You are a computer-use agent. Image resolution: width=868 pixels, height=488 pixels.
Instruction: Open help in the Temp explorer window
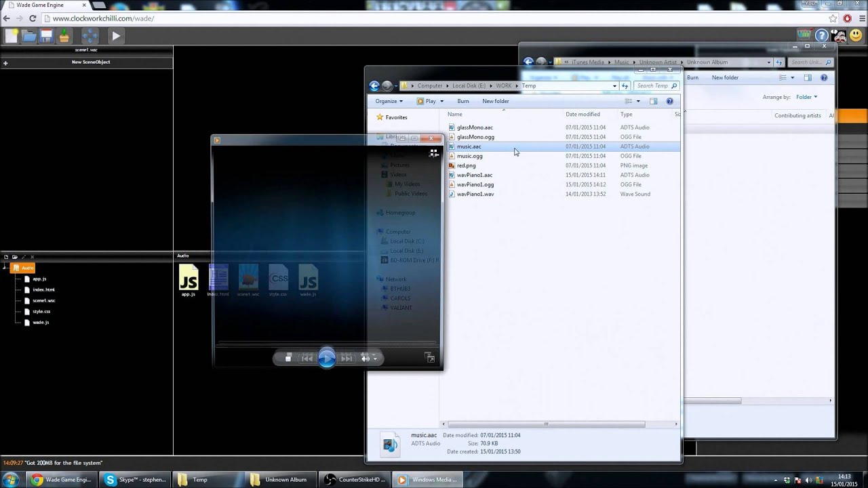pos(670,101)
